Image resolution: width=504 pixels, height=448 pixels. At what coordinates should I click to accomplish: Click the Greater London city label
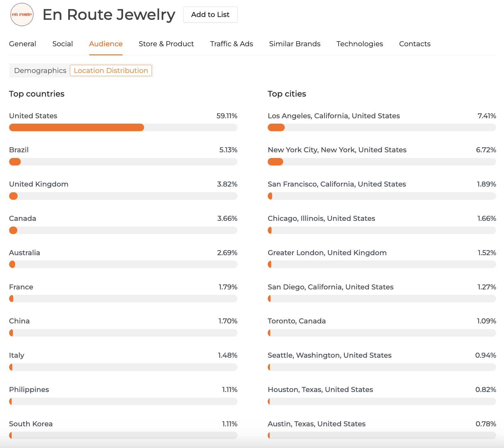(x=327, y=253)
